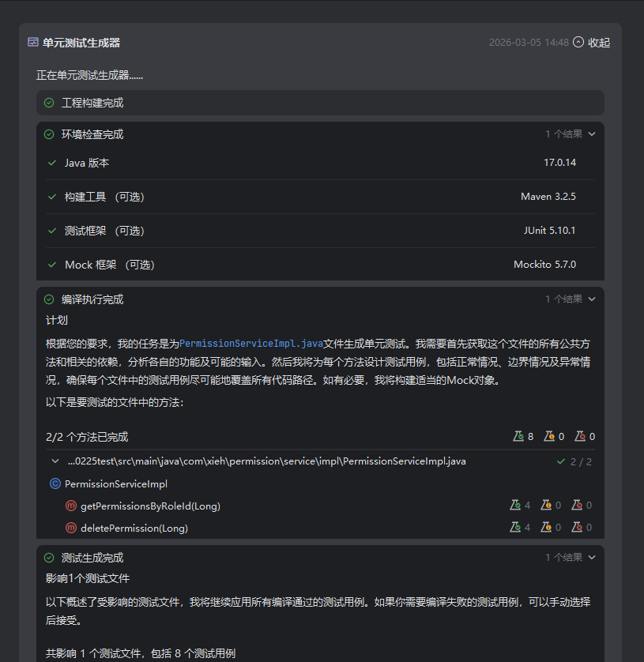Collapse the panel using 收起 button

tap(591, 43)
